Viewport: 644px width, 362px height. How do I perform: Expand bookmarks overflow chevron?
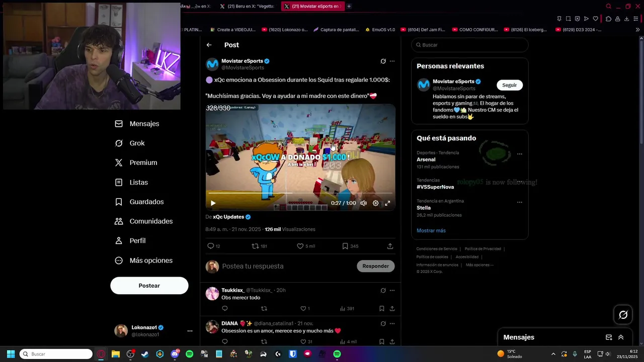click(x=637, y=30)
